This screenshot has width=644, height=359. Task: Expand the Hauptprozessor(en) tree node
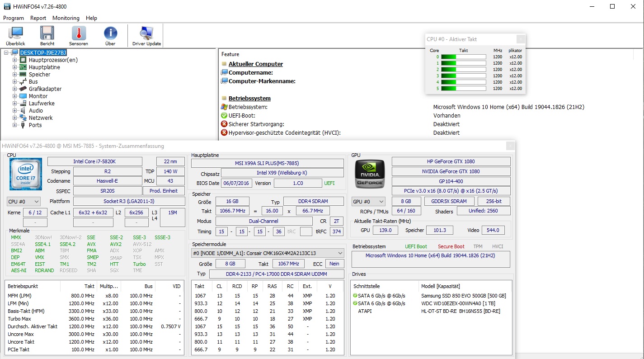(x=14, y=60)
